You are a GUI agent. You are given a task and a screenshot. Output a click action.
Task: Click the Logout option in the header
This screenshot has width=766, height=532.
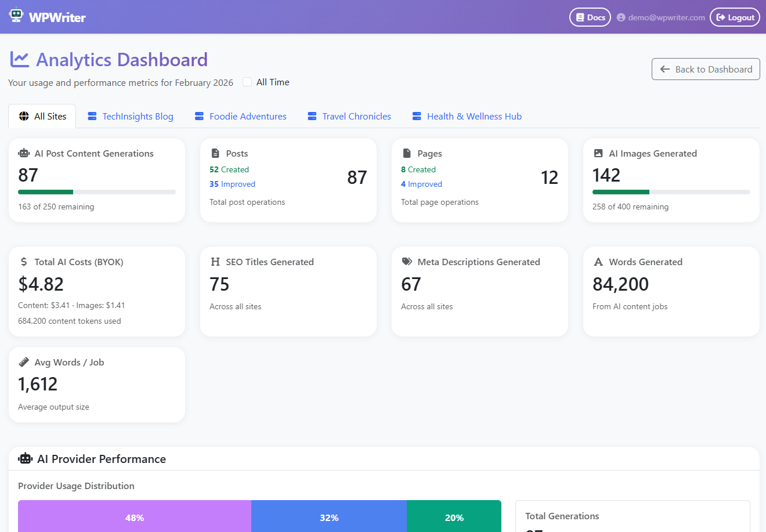point(735,17)
